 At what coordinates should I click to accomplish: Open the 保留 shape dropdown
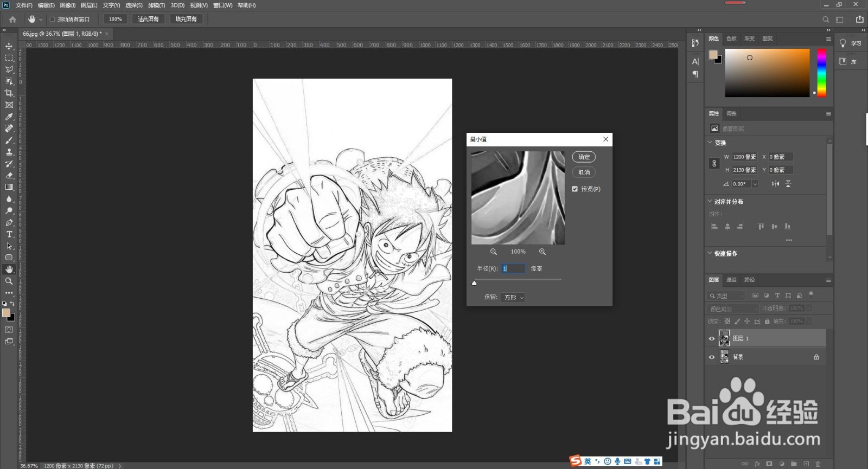click(513, 298)
